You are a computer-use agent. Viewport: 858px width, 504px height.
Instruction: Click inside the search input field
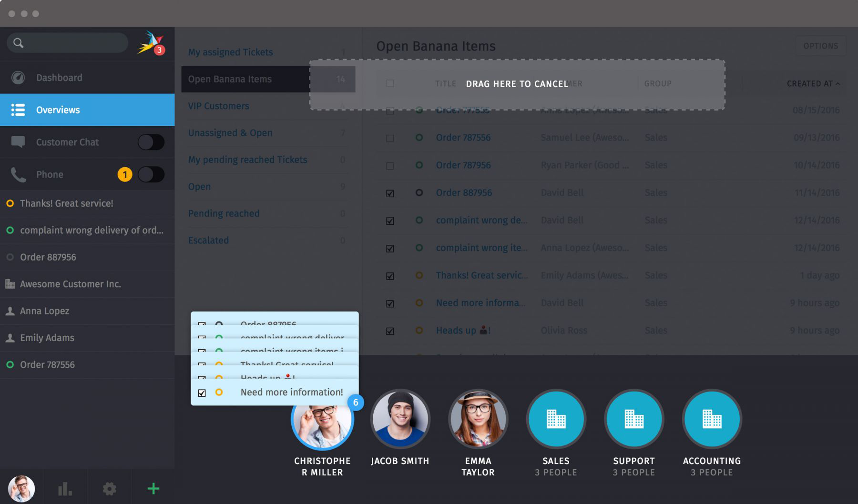(67, 43)
